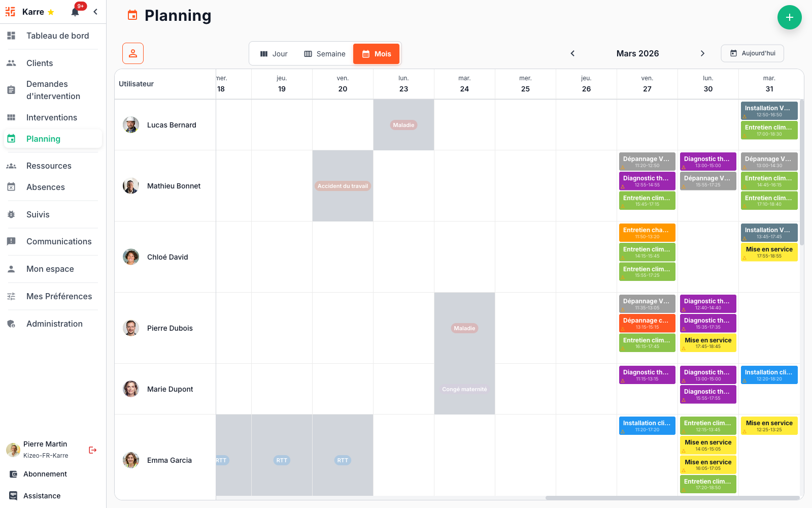
Task: Open the user filter icon above the planning
Action: [x=132, y=53]
